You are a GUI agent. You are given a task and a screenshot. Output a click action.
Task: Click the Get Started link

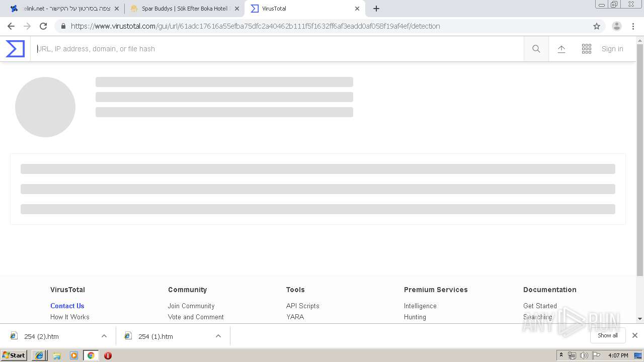pos(540,306)
